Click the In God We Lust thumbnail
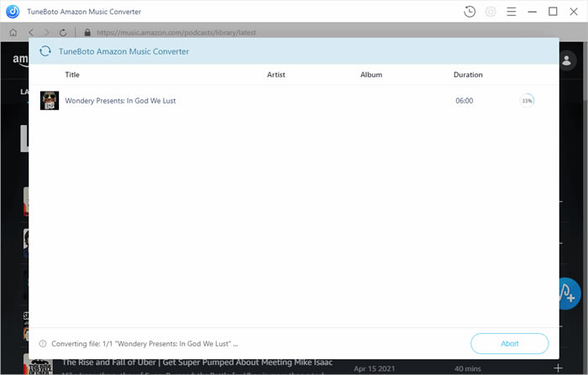This screenshot has width=588, height=375. pos(50,101)
